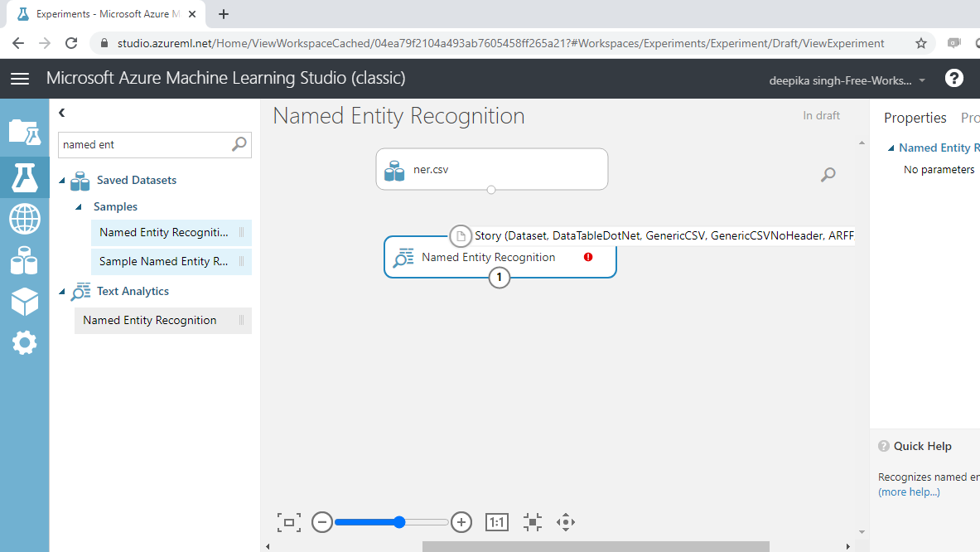980x552 pixels.
Task: Click the module search magnifier icon
Action: (x=239, y=144)
